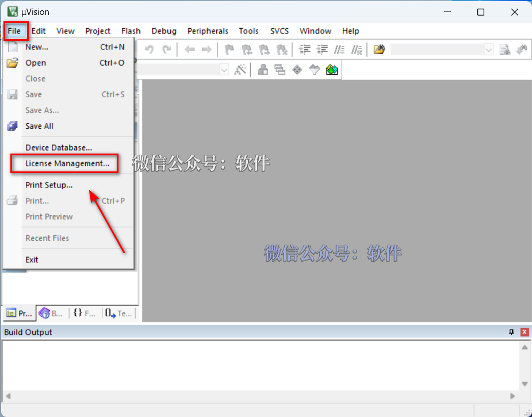532x417 pixels.
Task: Click the Undo toolbar icon
Action: 149,49
